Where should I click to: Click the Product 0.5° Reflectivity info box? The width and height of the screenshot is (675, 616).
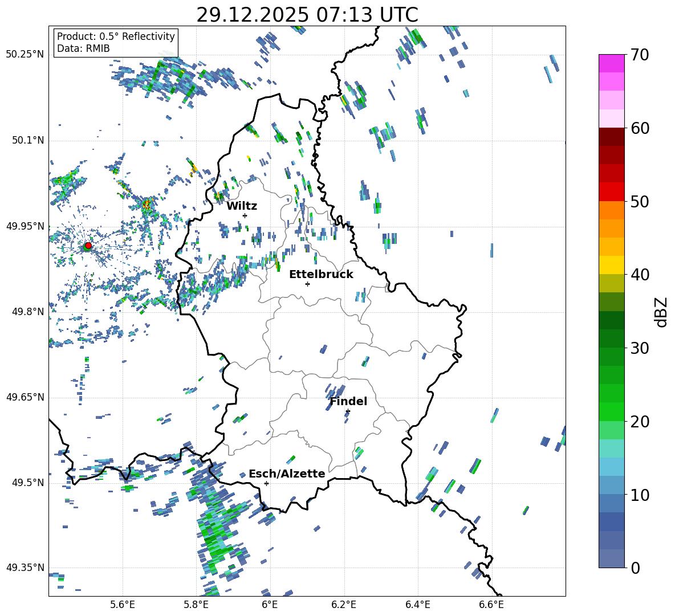coord(116,43)
